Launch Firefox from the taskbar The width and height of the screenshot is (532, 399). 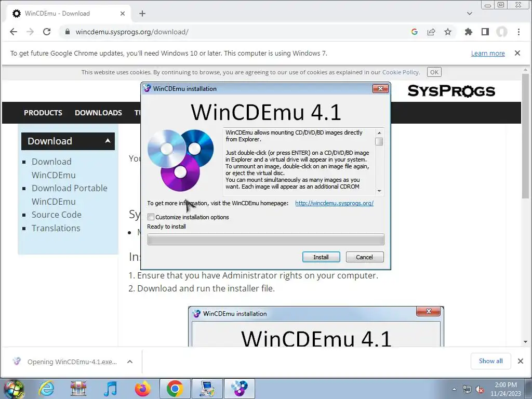pyautogui.click(x=142, y=389)
